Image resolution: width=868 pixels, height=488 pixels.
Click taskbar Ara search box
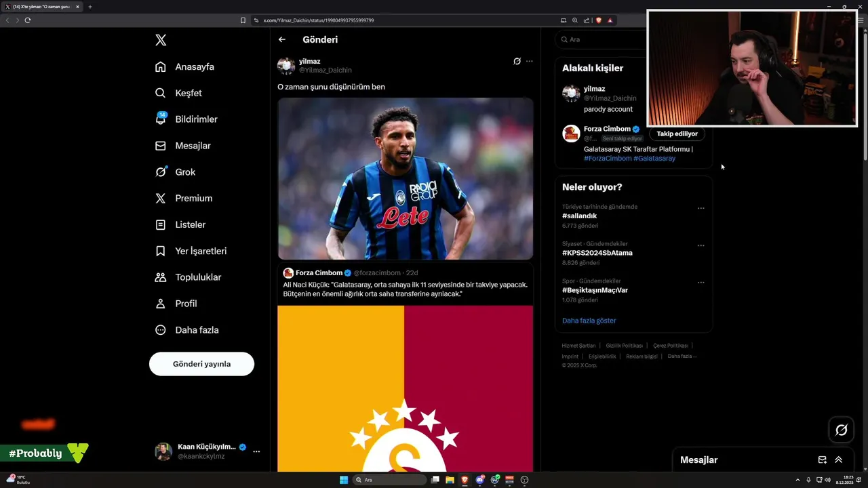click(x=389, y=480)
